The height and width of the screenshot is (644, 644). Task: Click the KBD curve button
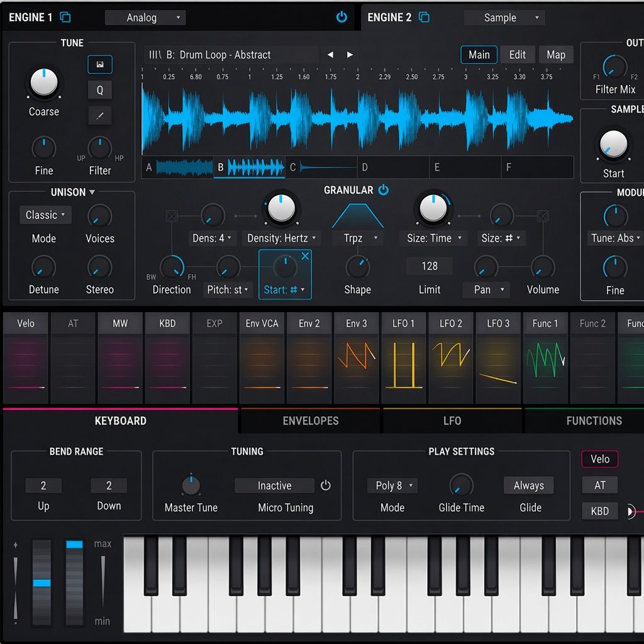pyautogui.click(x=599, y=511)
